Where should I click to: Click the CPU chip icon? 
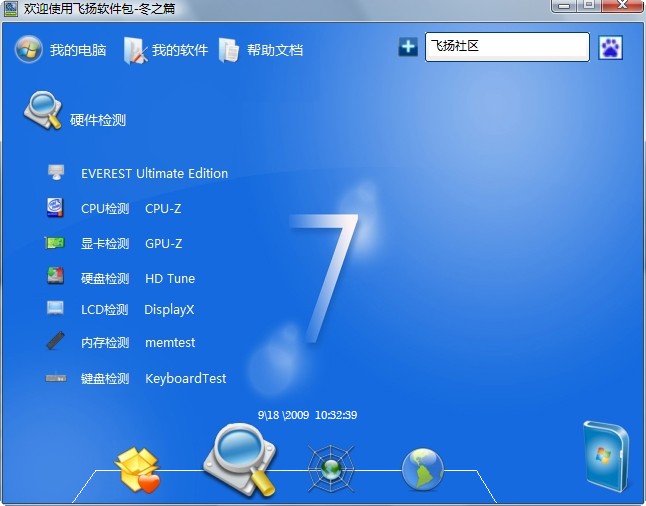coord(55,207)
